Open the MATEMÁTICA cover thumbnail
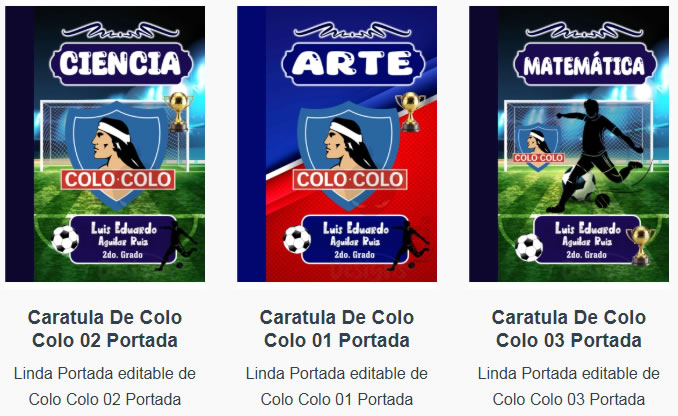Image resolution: width=678 pixels, height=416 pixels. (x=569, y=144)
